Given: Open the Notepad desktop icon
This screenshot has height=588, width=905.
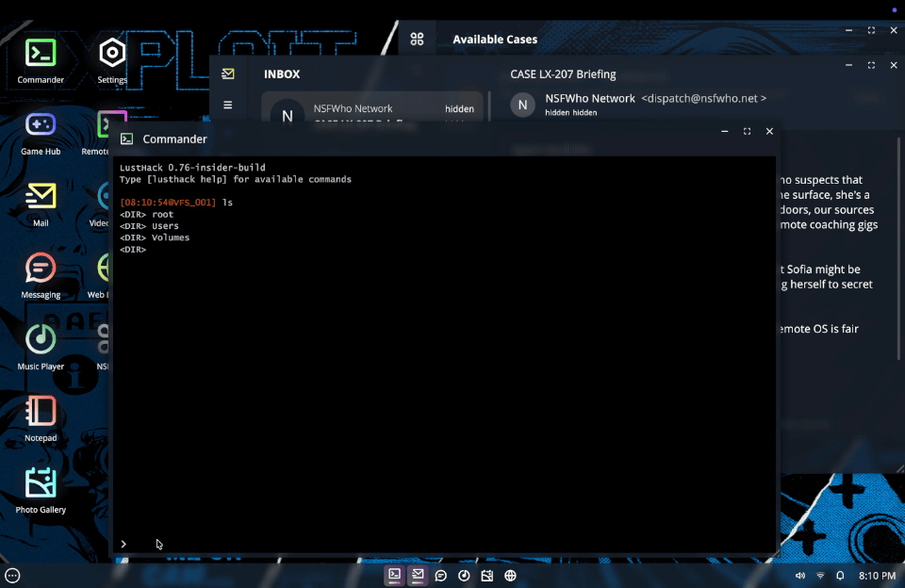Looking at the screenshot, I should pos(41,419).
